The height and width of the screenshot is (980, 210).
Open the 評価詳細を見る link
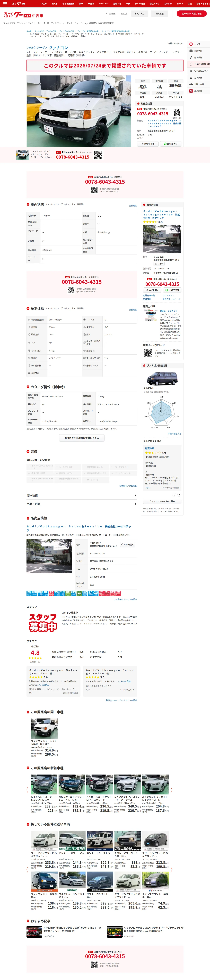tap(175, 434)
